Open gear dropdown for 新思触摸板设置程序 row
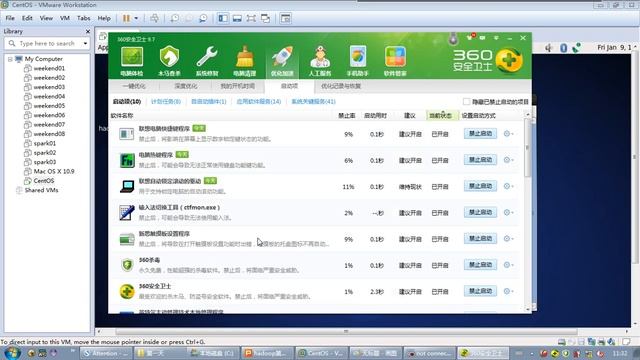Image resolution: width=640 pixels, height=360 pixels. (509, 238)
